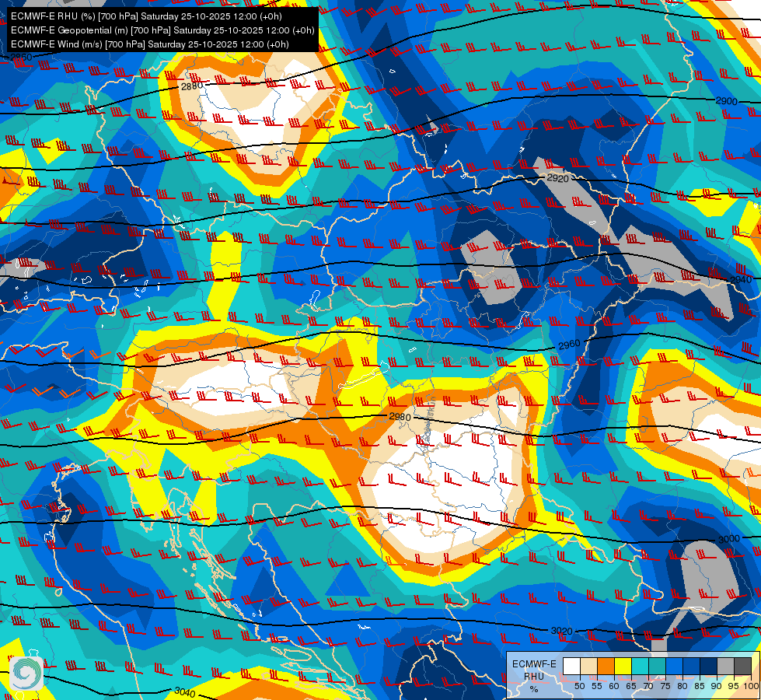Click the 2860 geopotential contour label

pos(21,58)
